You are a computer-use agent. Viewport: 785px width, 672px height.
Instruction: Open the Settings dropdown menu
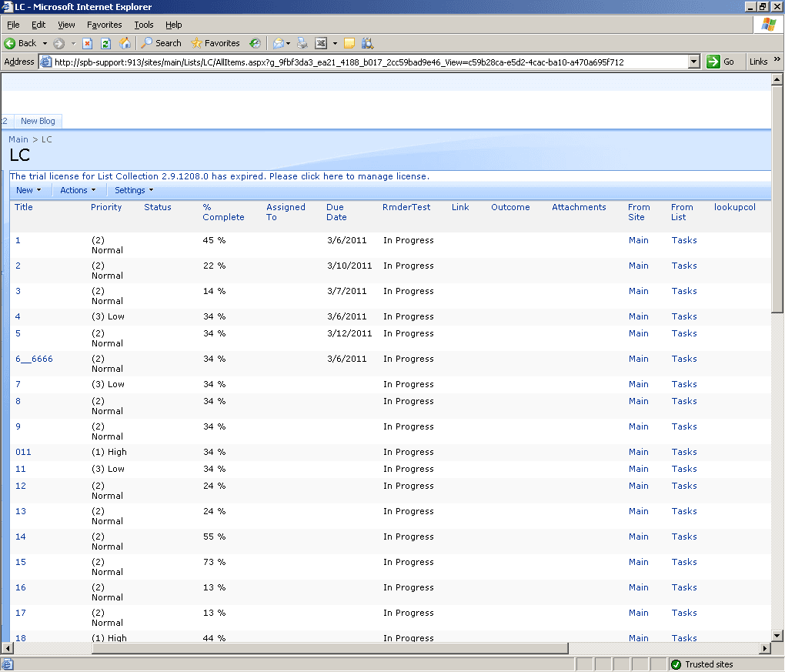coord(134,190)
